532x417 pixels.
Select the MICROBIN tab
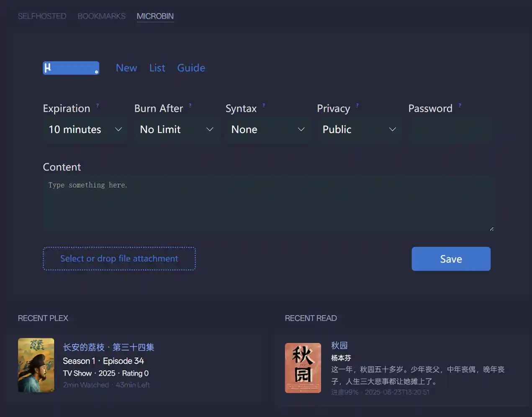[155, 16]
